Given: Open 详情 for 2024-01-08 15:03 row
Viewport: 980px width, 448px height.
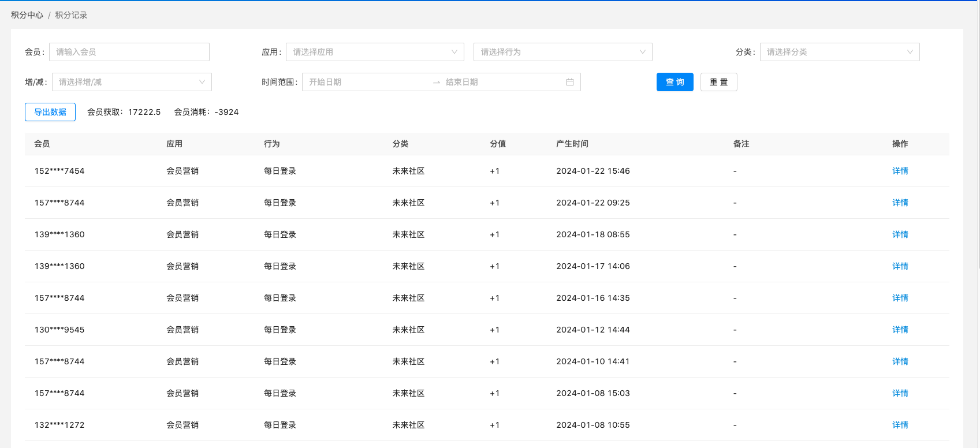Looking at the screenshot, I should tap(900, 393).
